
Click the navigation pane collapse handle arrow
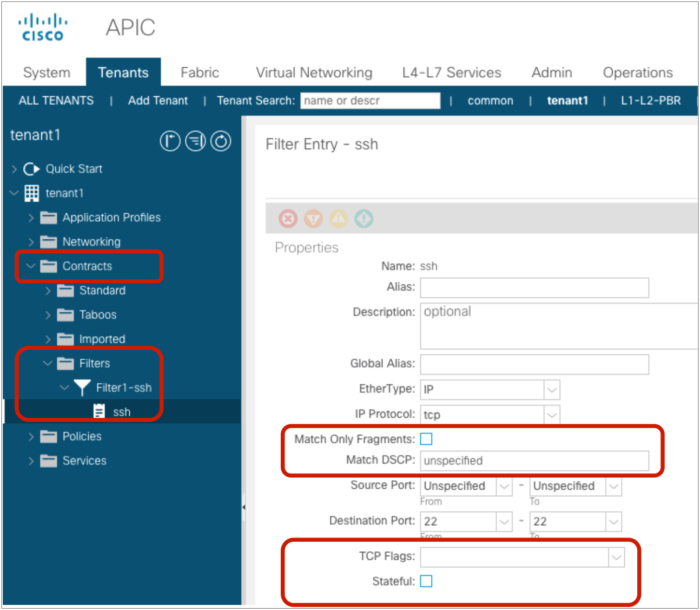click(244, 507)
